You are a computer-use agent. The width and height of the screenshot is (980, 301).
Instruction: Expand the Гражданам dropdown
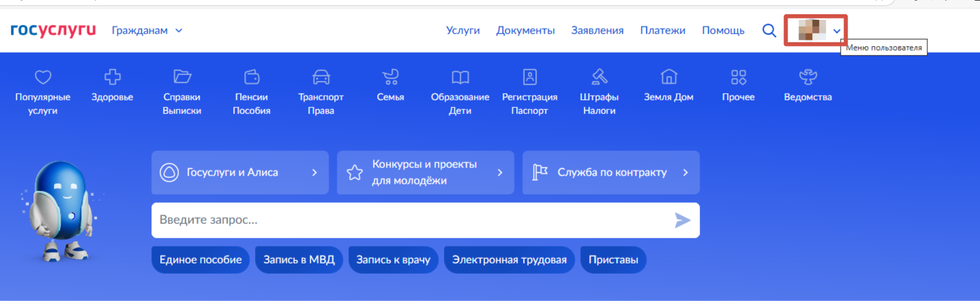point(147,31)
